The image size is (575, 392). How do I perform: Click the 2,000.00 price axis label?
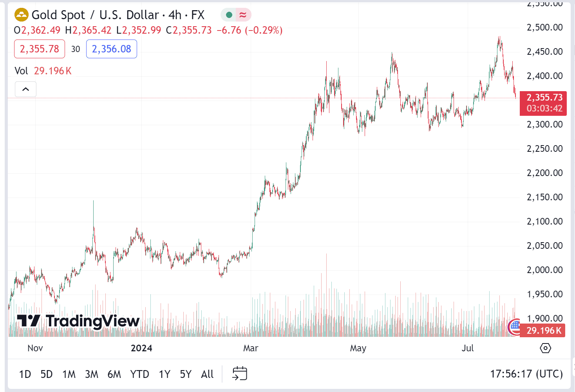(545, 270)
